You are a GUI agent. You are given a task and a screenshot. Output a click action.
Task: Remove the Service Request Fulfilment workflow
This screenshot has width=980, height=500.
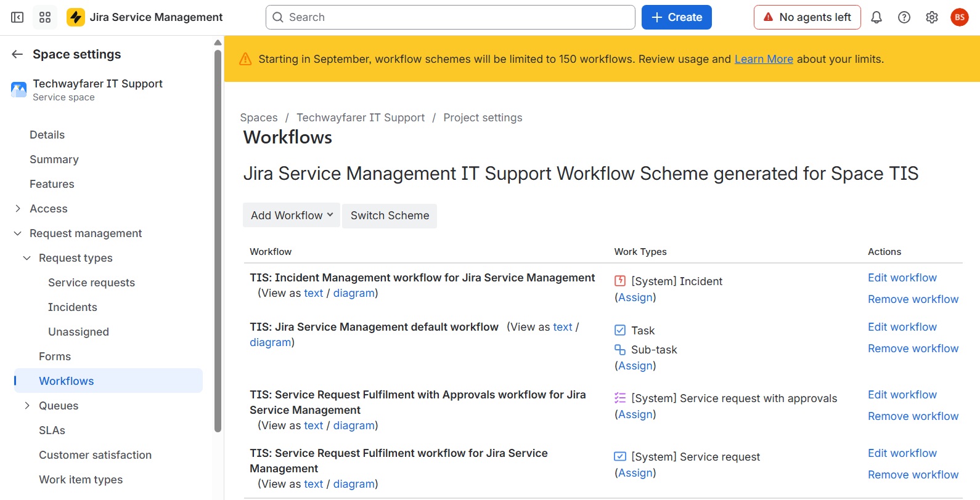tap(913, 475)
